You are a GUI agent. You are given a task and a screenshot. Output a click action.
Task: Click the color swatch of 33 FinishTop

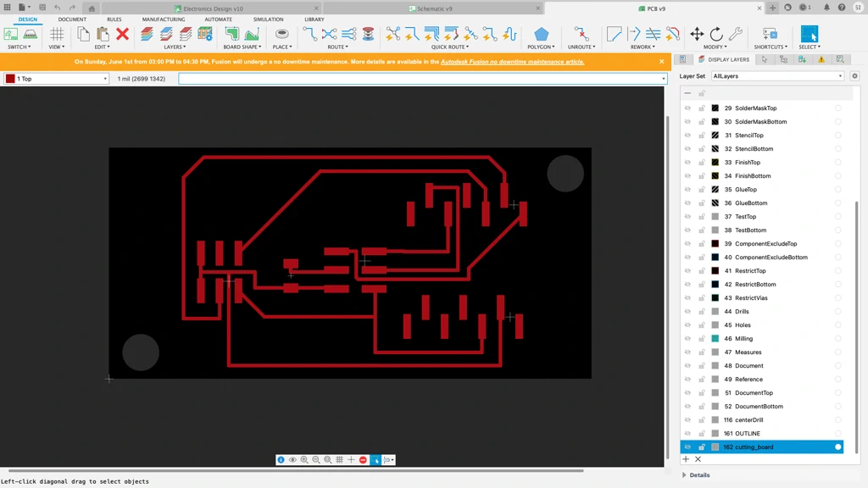715,162
